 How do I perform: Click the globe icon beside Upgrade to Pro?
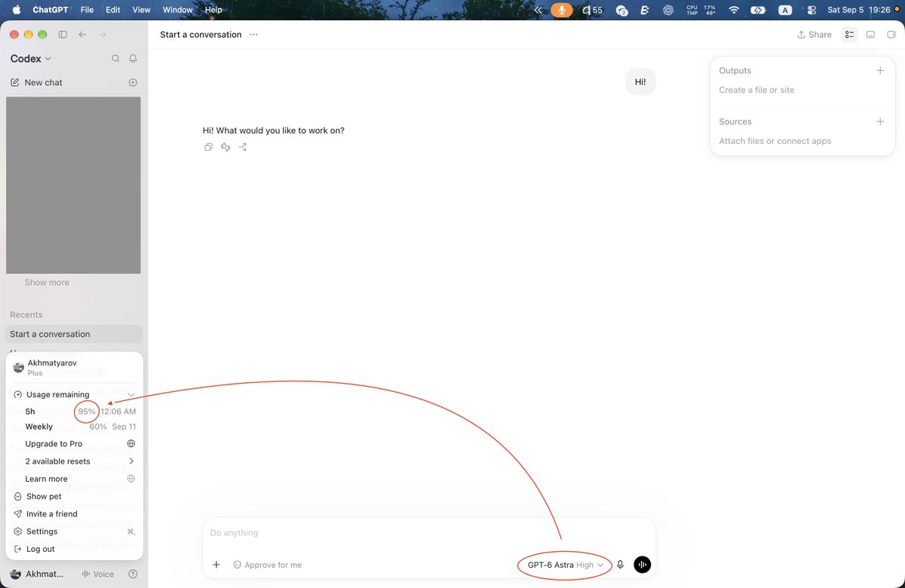point(131,444)
